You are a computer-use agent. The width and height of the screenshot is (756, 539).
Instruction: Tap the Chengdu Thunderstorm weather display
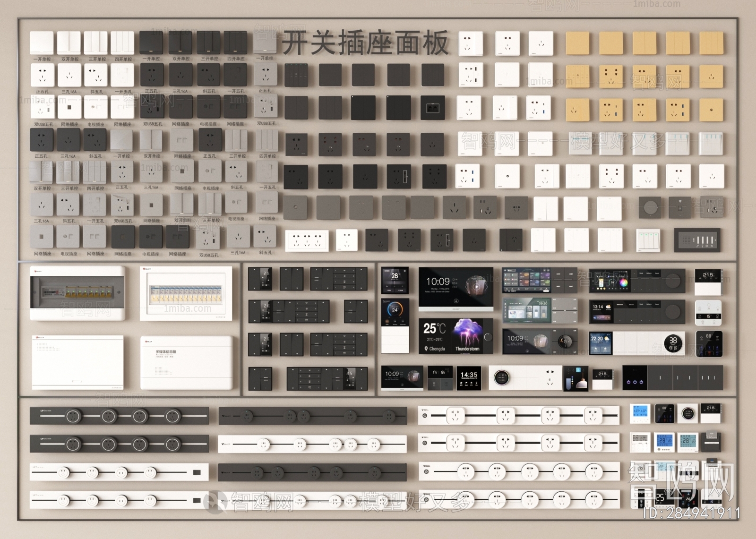click(455, 336)
